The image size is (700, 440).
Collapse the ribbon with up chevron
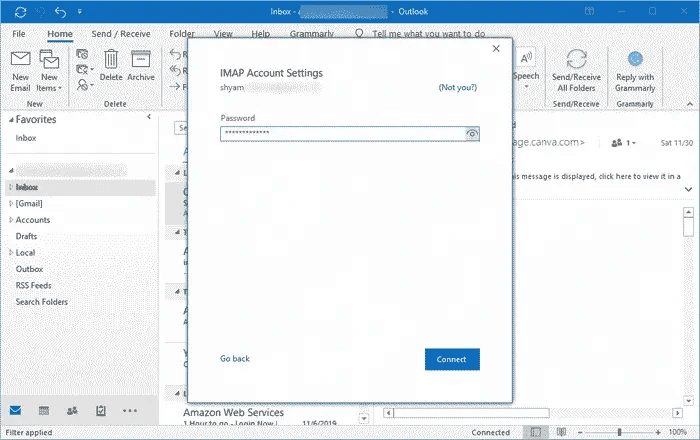(690, 104)
